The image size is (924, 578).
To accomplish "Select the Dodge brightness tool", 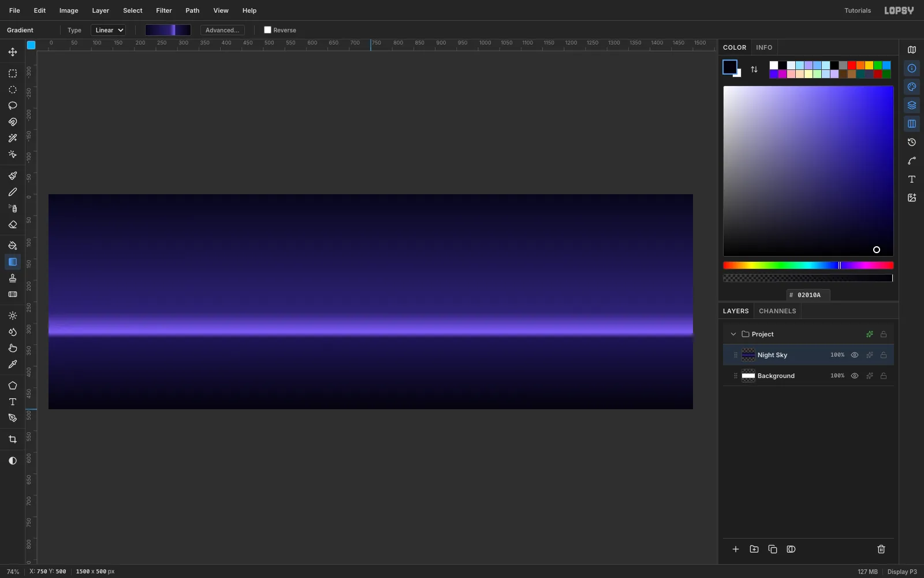I will [13, 316].
